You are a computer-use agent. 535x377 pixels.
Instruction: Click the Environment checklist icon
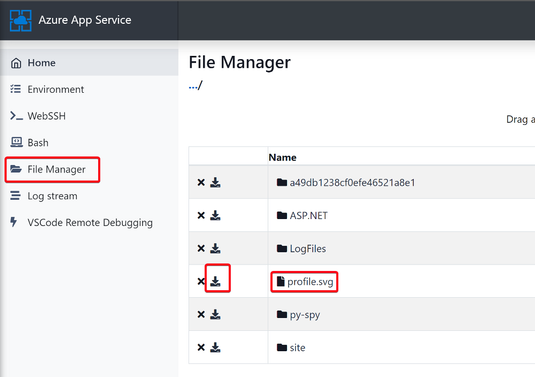(16, 89)
